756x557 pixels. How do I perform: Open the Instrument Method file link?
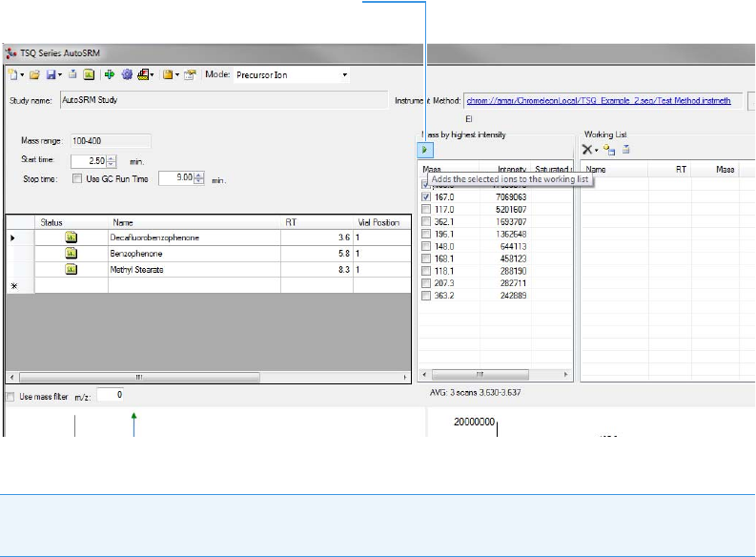pos(598,100)
